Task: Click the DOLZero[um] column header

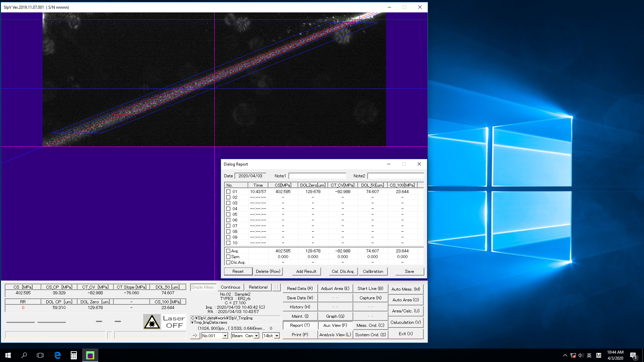Action: click(x=313, y=185)
